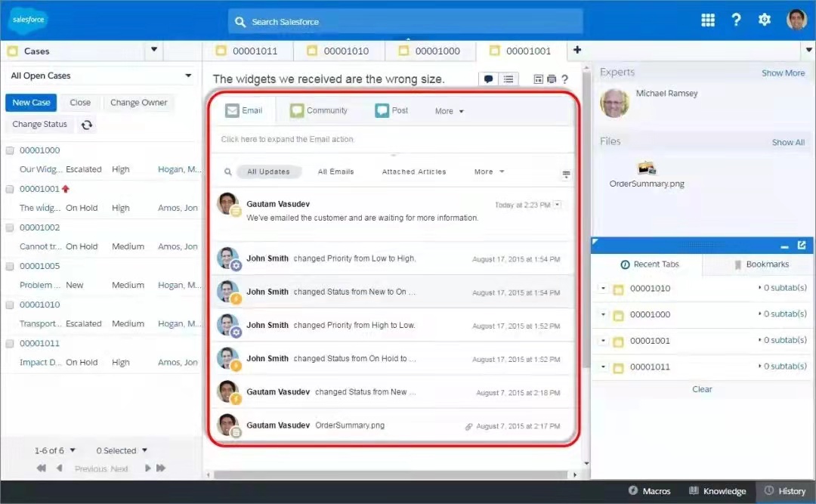
Task: Expand 00001000 in Recent Tabs
Action: coord(603,314)
